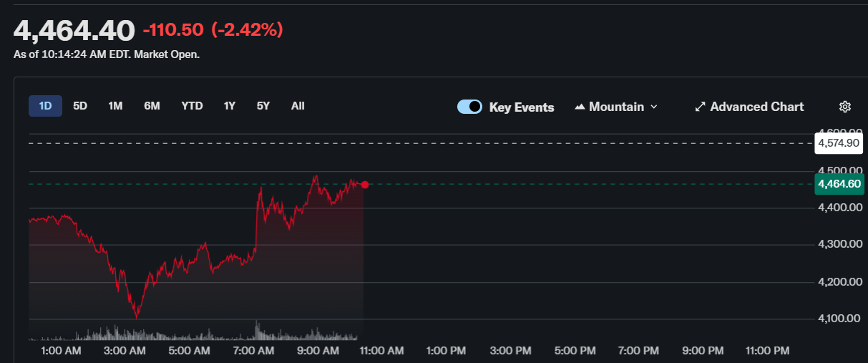Expand the Mountain chart type dropdown

(653, 107)
